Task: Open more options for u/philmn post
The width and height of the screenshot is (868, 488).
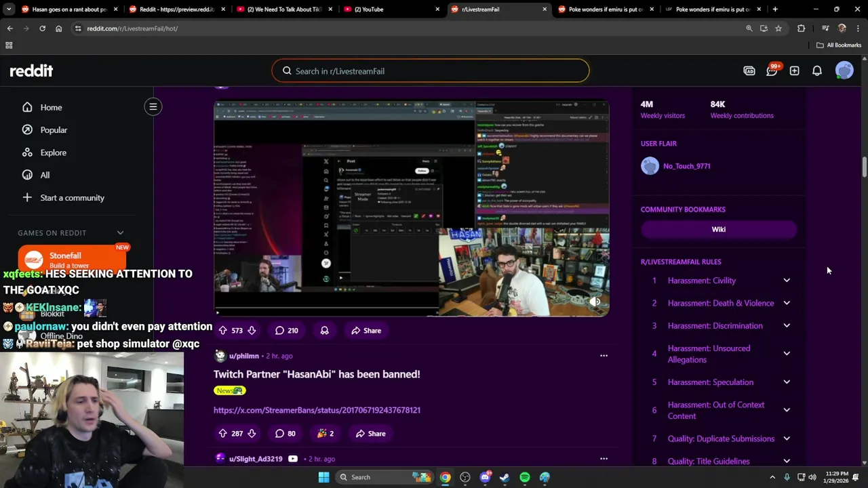Action: point(604,355)
